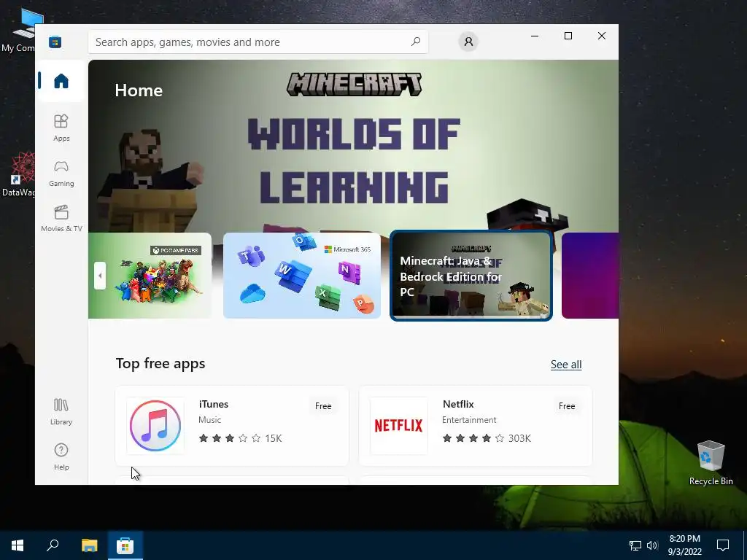747x560 pixels.
Task: Select My Computer desktop icon
Action: pyautogui.click(x=19, y=31)
